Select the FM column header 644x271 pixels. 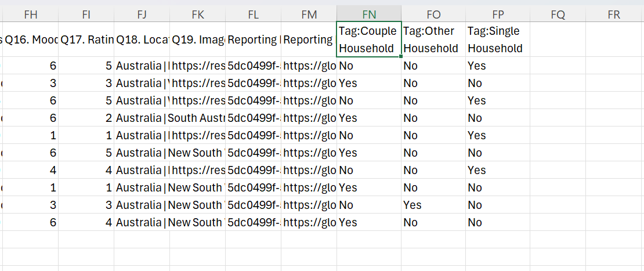(309, 15)
